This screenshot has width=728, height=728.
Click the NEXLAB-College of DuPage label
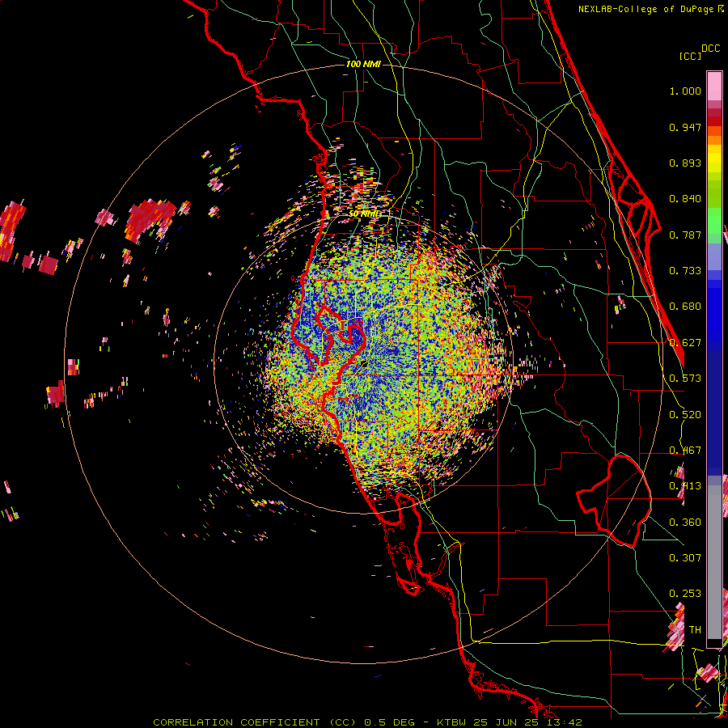(645, 9)
